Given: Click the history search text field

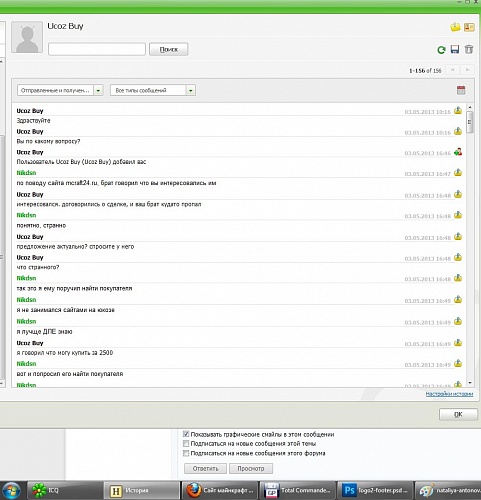Looking at the screenshot, I should click(97, 49).
